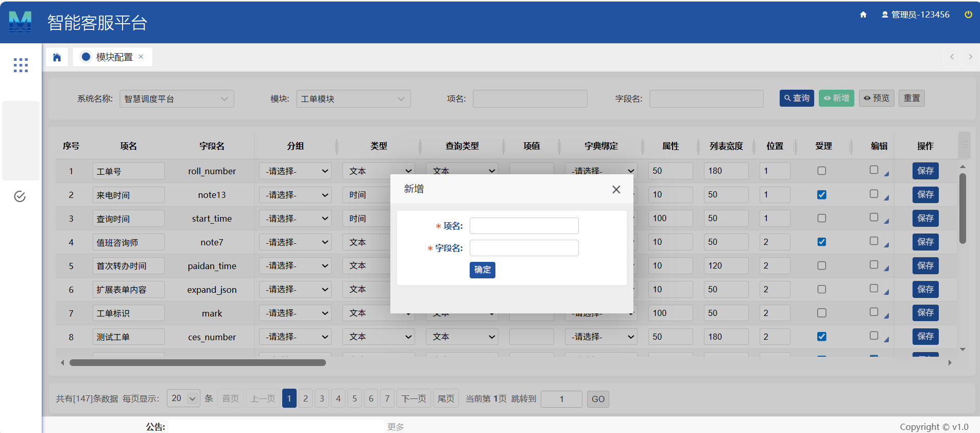Go to page 2
980x433 pixels.
pyautogui.click(x=305, y=398)
